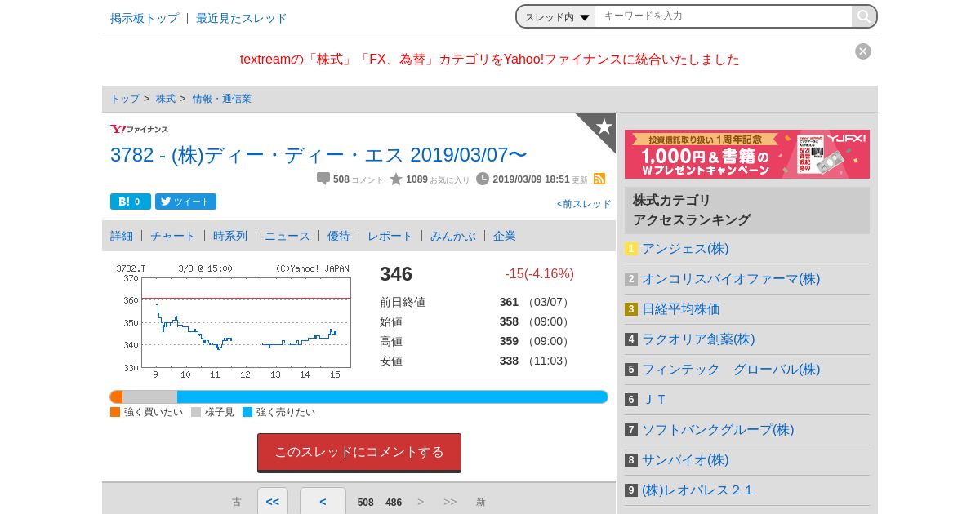Click the Yahoo! ファイナンス logo

[x=140, y=129]
